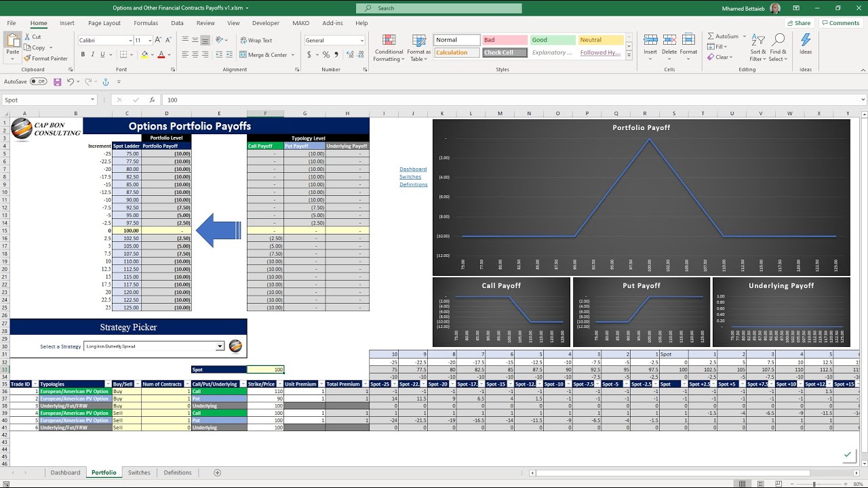This screenshot has height=488, width=868.
Task: Open the General number format dropdown
Action: click(361, 41)
